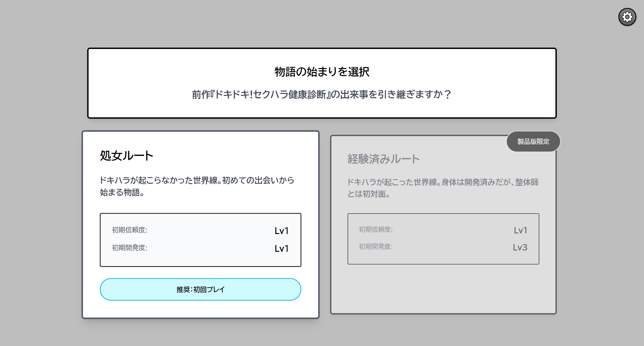This screenshot has height=346, width=644.
Task: Click the 初期信頼度 label in left card
Action: pos(129,230)
